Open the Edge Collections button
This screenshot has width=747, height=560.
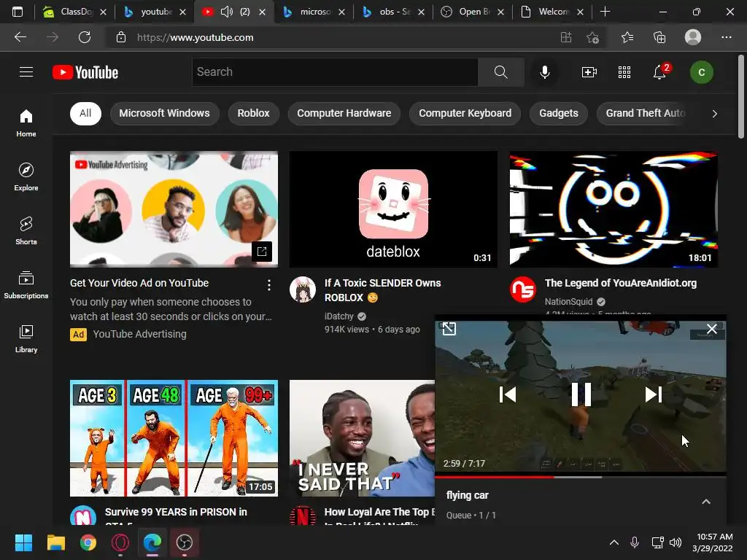click(x=659, y=37)
